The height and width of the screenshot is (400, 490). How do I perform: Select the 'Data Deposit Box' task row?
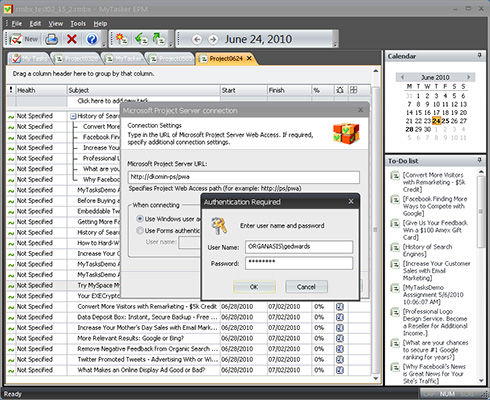point(188,317)
